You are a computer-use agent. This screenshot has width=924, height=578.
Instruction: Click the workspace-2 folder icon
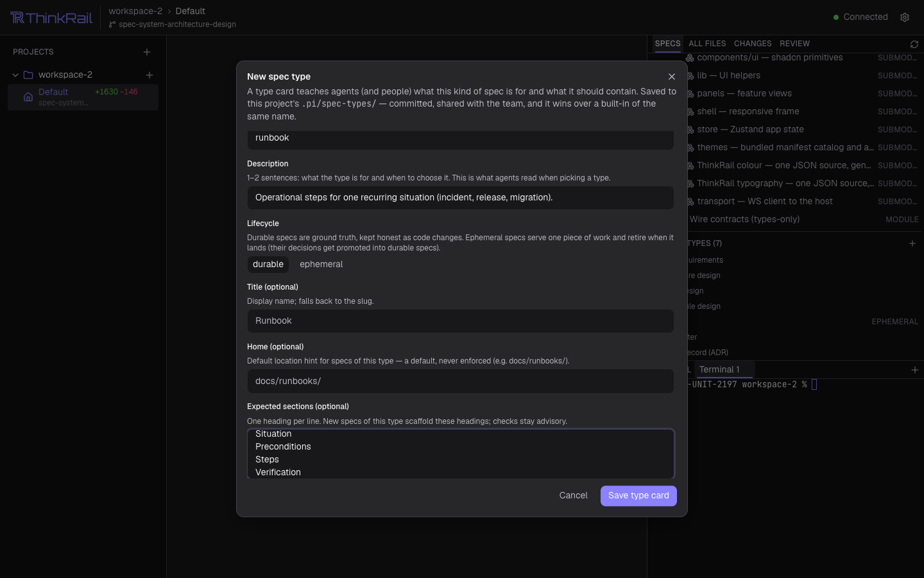pos(28,75)
